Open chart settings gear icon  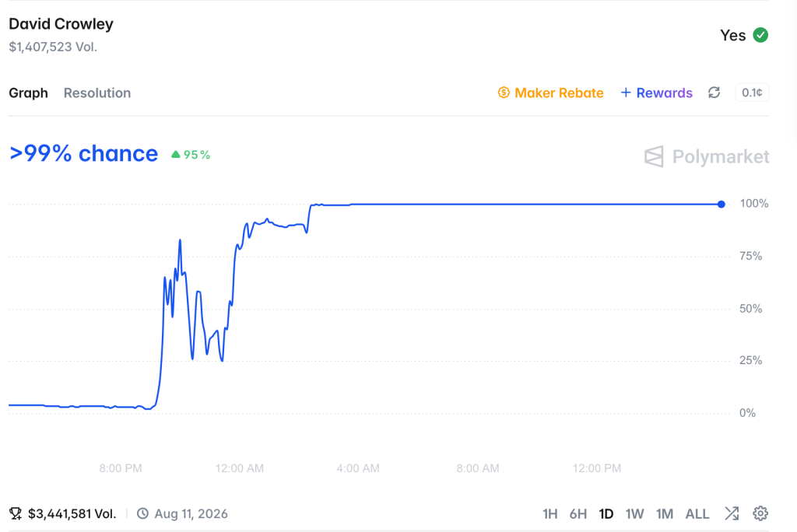pos(760,513)
